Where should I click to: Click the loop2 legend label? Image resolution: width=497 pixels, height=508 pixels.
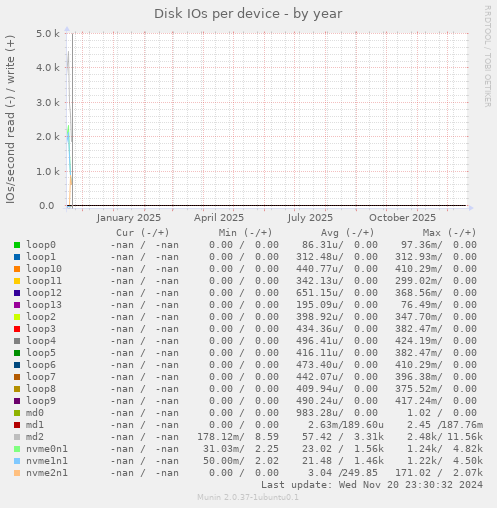click(x=41, y=317)
